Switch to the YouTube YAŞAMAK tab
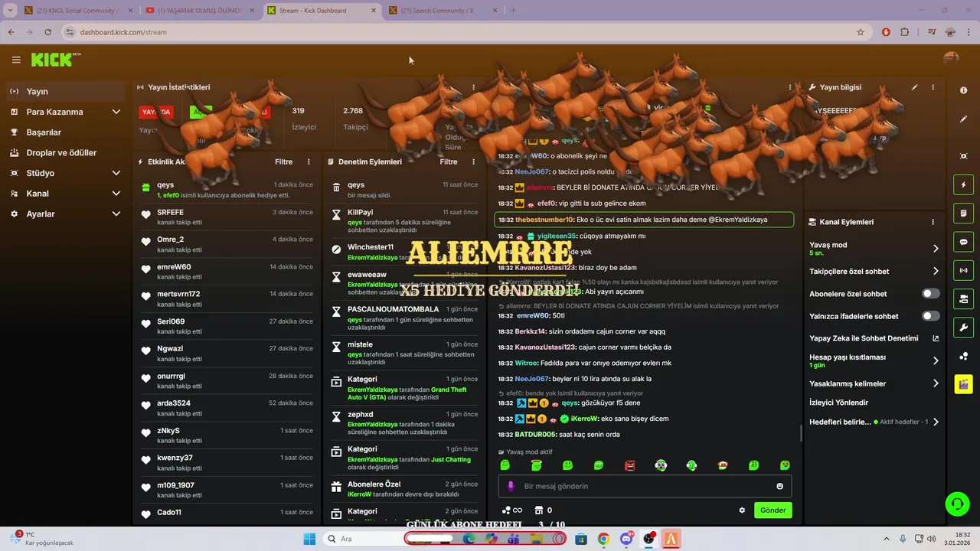Viewport: 980px width, 551px height. [x=199, y=11]
